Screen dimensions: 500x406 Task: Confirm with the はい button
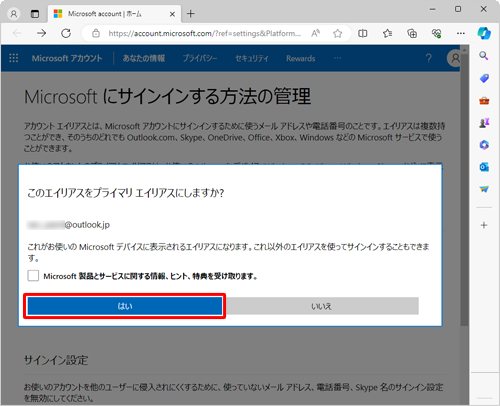(125, 306)
